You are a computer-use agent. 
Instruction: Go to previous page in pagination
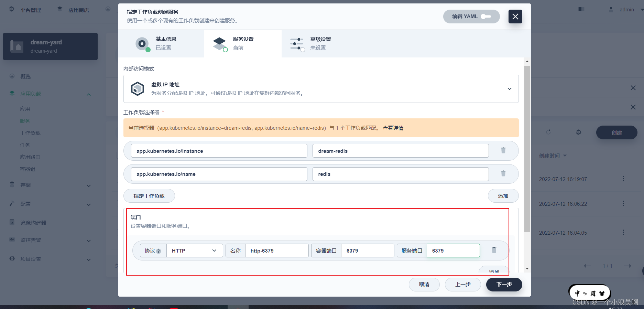pos(587,266)
